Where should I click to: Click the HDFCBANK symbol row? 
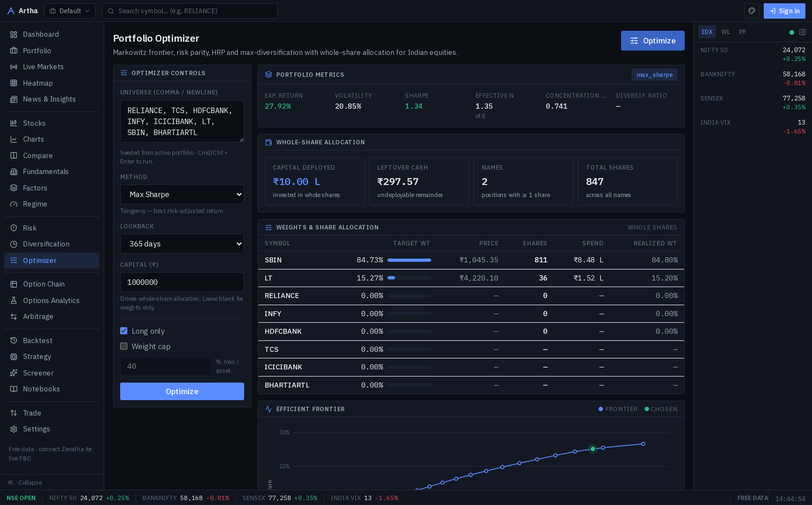471,332
